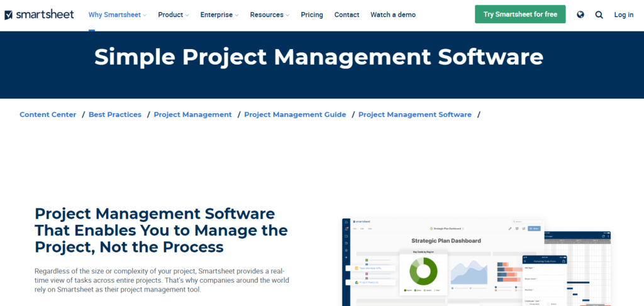
Task: Open the Content Center breadcrumb
Action: click(48, 115)
